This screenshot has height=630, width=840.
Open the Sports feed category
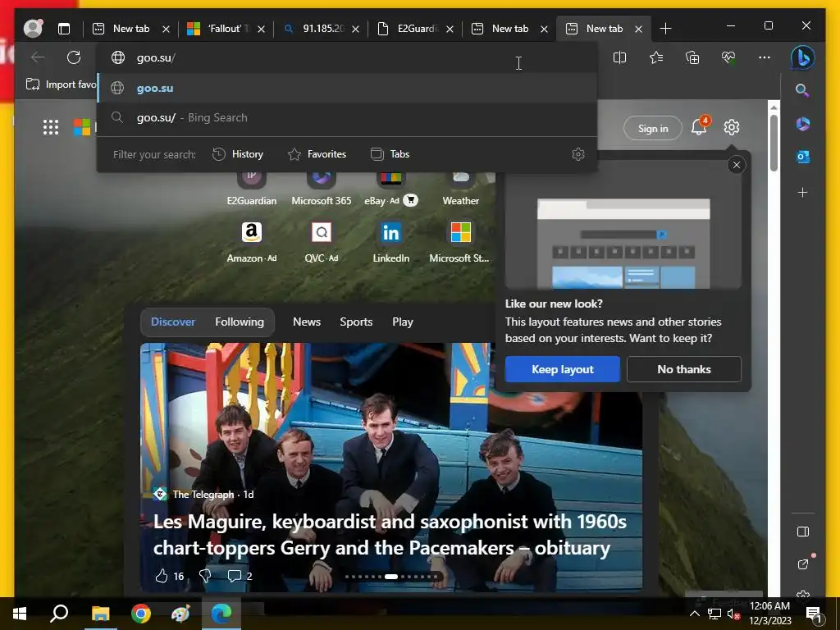(x=356, y=322)
